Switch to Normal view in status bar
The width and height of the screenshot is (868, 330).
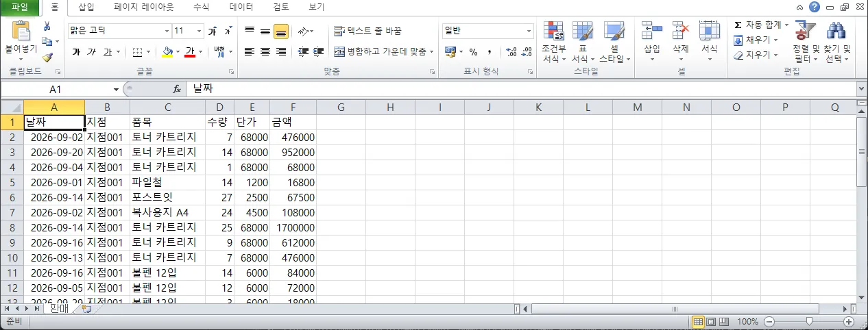699,322
